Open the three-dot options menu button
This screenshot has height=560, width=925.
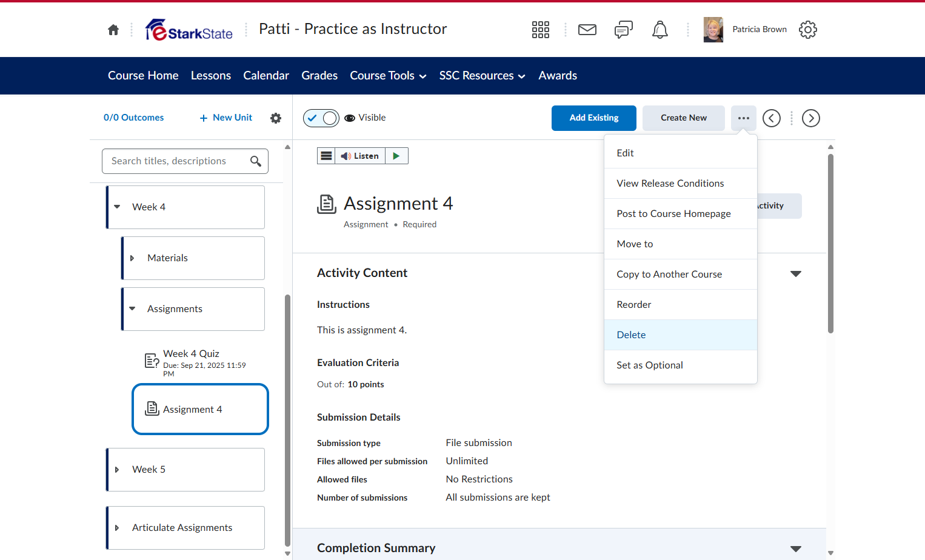[x=744, y=118]
